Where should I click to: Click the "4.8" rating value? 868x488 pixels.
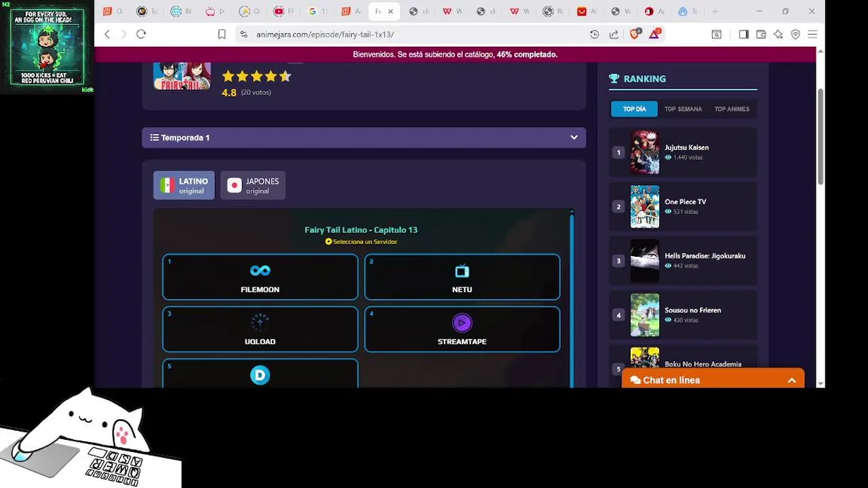[229, 93]
